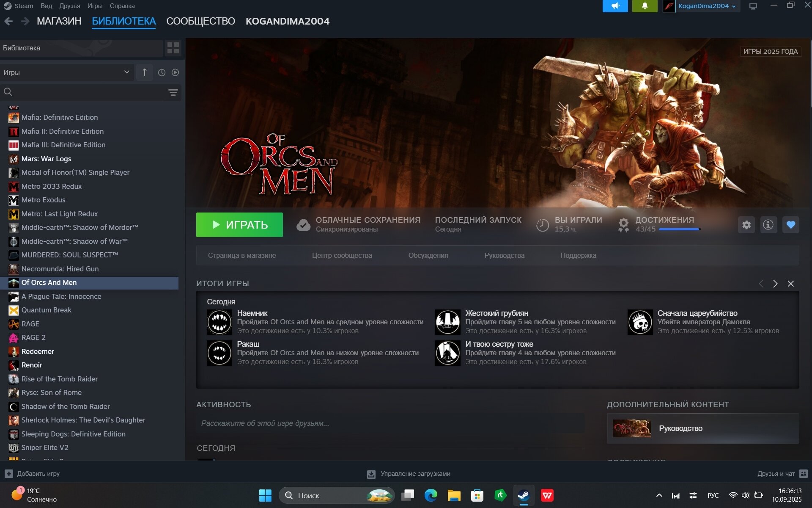Open downloads manager icon
This screenshot has height=508, width=812.
pyautogui.click(x=371, y=474)
